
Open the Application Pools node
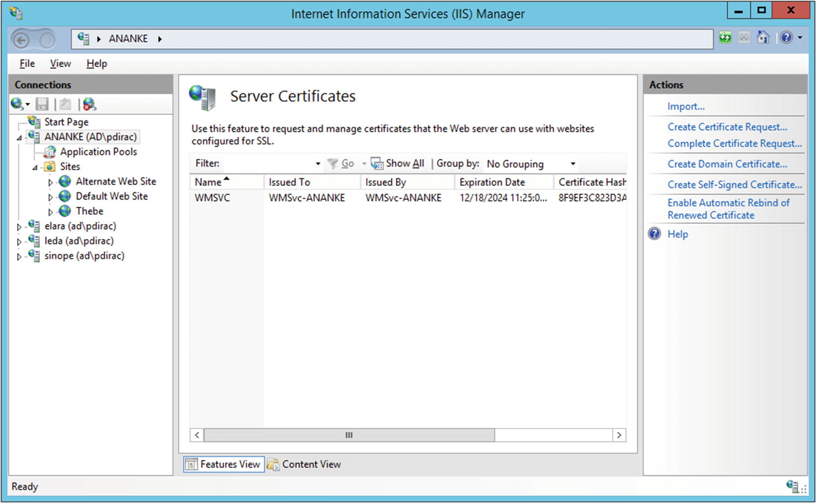click(x=98, y=152)
